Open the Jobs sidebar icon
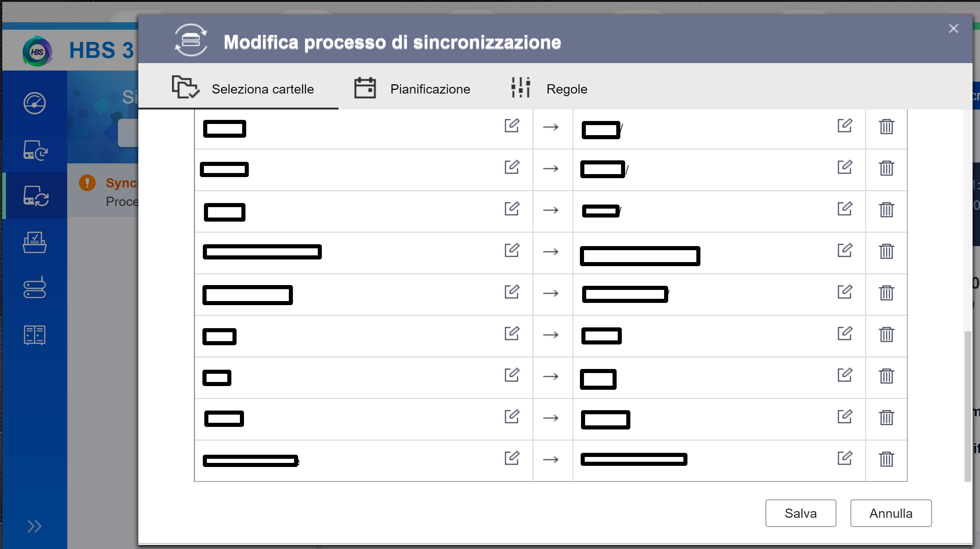 34,242
